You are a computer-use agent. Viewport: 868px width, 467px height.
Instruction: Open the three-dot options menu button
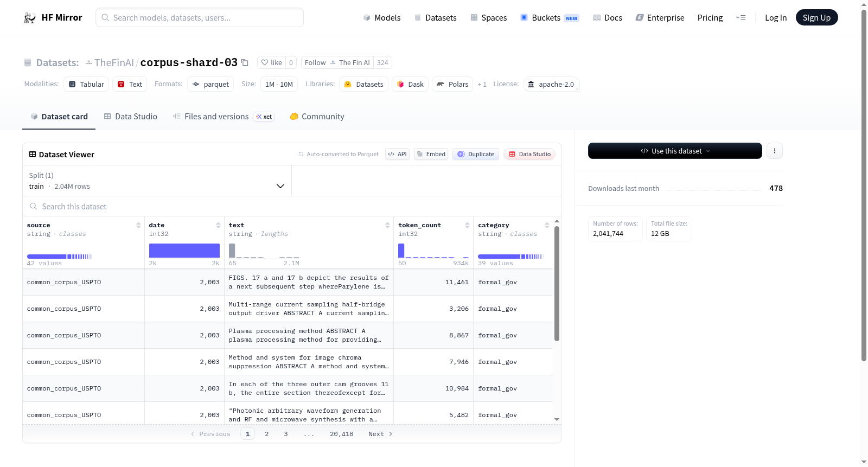775,151
